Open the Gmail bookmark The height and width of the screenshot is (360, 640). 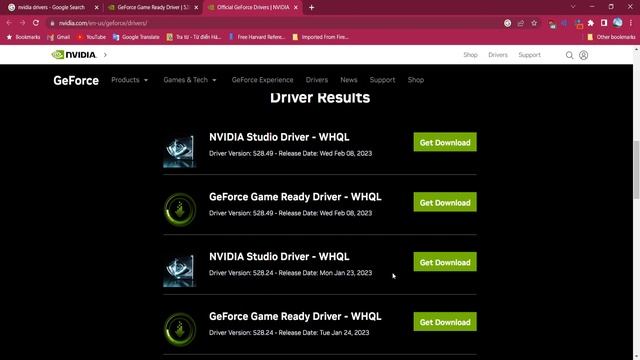click(x=59, y=37)
